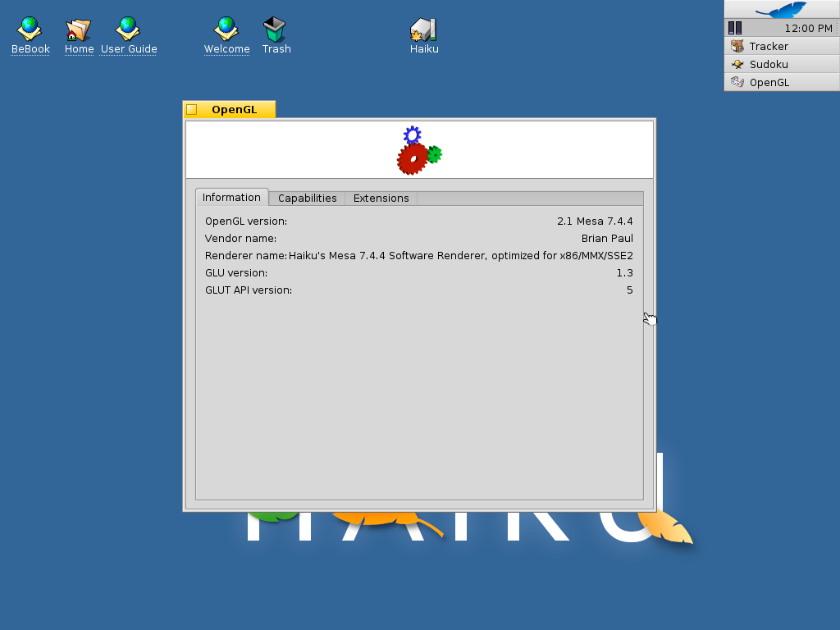Click the GLUT API version value 5
Screen dimensions: 840x630
click(630, 290)
